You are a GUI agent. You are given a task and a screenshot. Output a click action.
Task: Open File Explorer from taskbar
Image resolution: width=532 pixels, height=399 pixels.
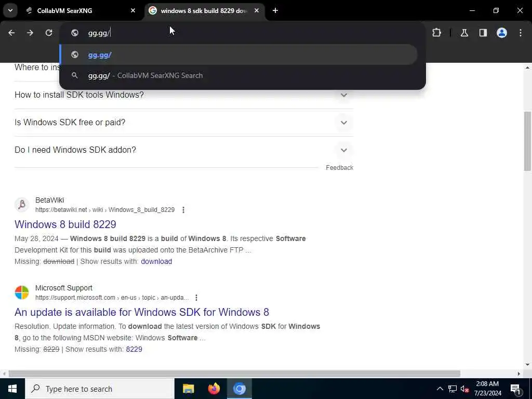(x=188, y=389)
